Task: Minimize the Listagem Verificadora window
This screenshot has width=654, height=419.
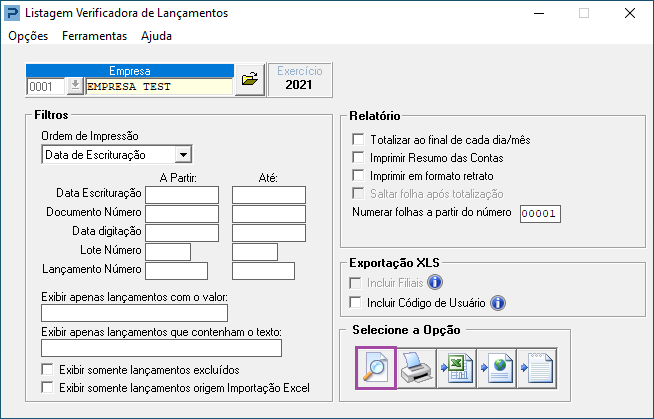Action: pos(539,13)
